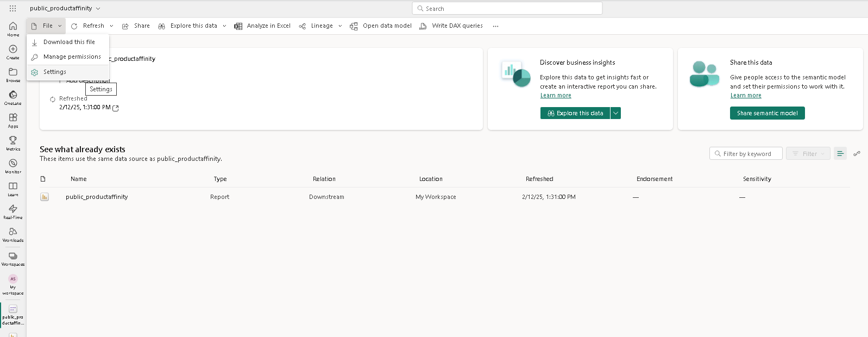
Task: Open the app launcher waffle icon
Action: coord(12,8)
